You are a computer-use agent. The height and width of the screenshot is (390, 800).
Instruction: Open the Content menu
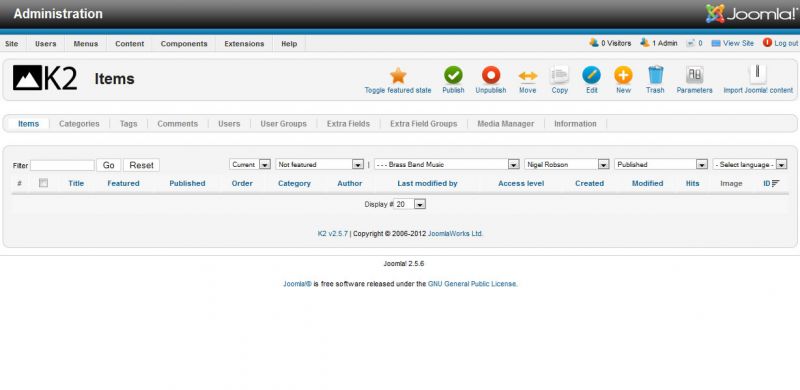tap(130, 43)
